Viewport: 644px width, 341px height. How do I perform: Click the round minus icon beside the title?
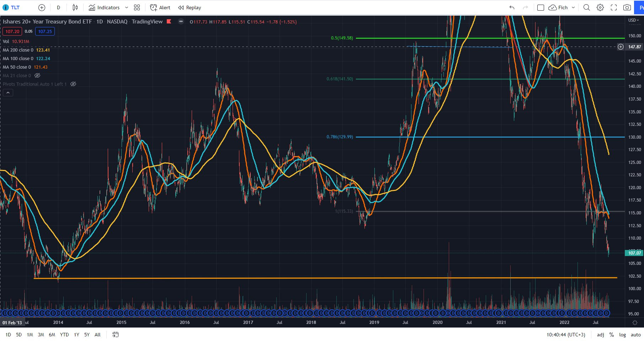[x=181, y=21]
